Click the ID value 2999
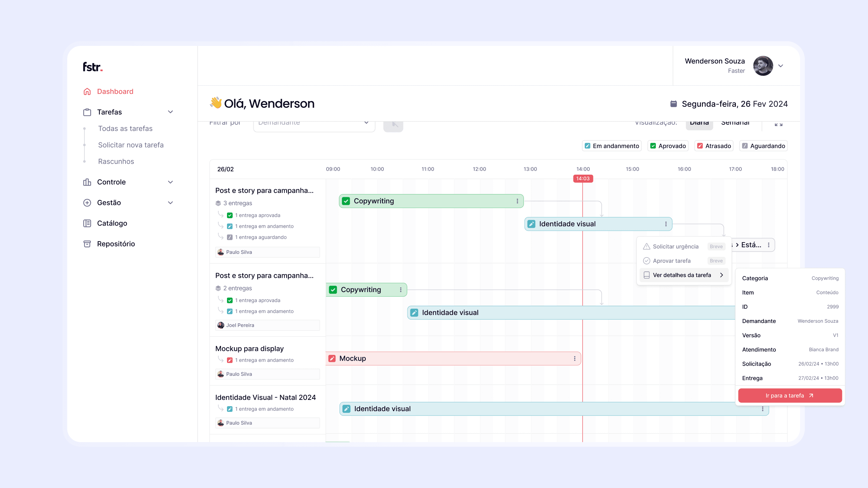 coord(833,307)
